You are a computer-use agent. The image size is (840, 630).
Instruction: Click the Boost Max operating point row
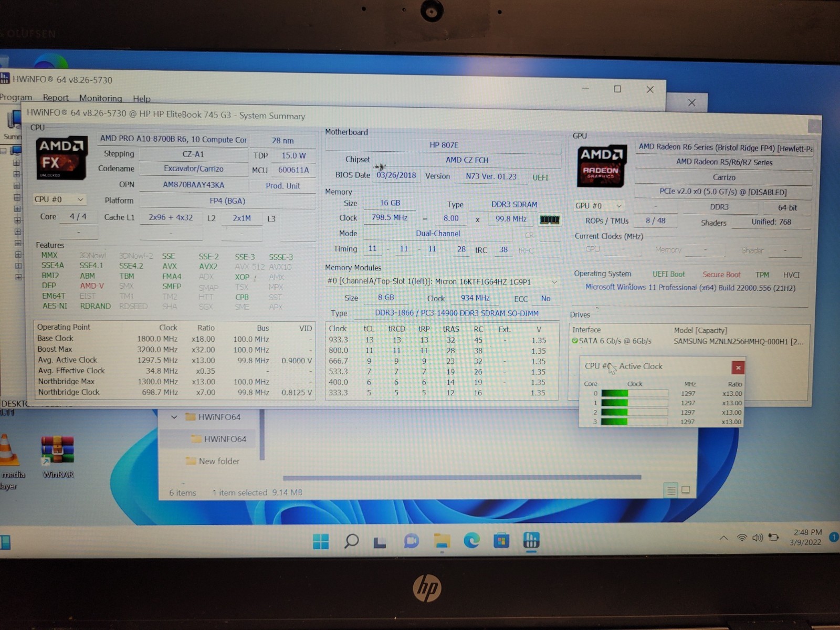pos(175,350)
